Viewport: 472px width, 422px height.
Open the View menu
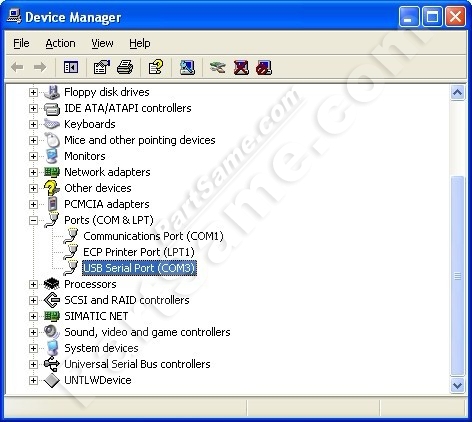[102, 43]
